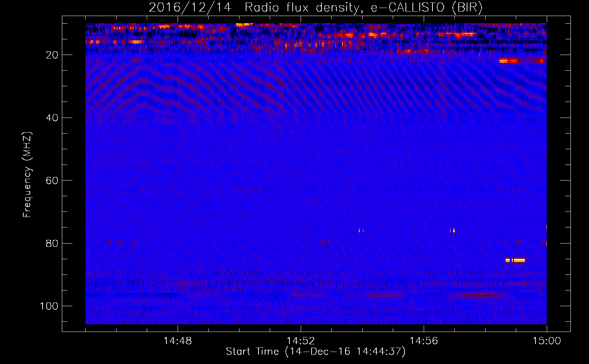Select the 15:00 time tick label
The image size is (589, 364).
[x=547, y=341]
